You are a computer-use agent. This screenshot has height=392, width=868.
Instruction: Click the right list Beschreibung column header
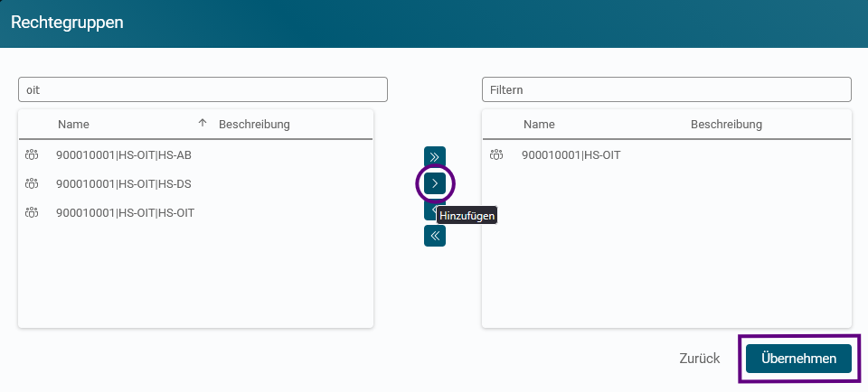726,125
